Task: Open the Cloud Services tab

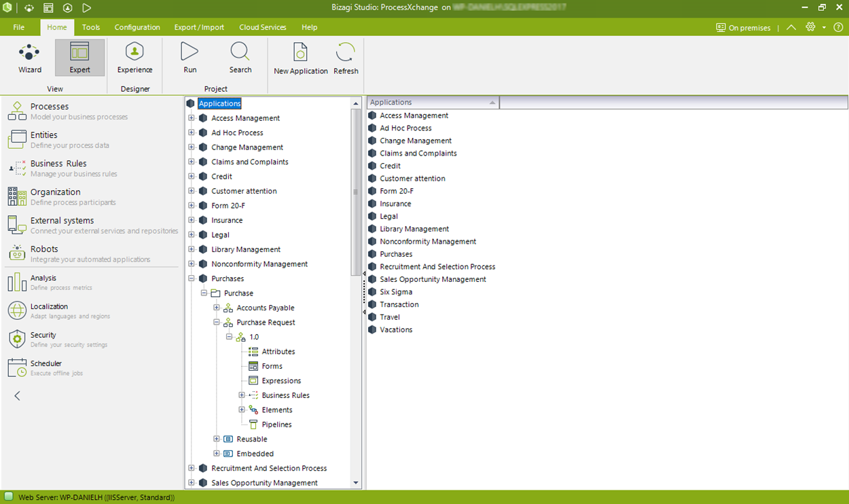Action: [x=263, y=27]
